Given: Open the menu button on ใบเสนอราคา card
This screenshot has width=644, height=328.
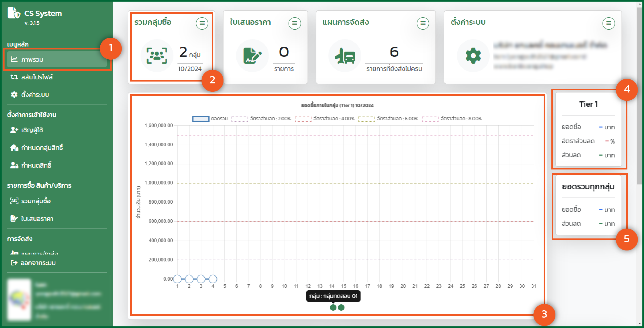Looking at the screenshot, I should pos(295,24).
